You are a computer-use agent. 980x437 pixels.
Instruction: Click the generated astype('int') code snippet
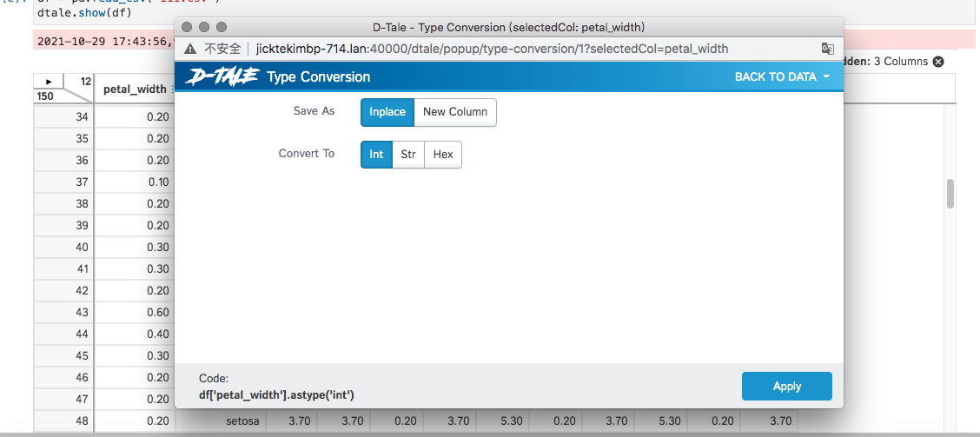pos(277,395)
